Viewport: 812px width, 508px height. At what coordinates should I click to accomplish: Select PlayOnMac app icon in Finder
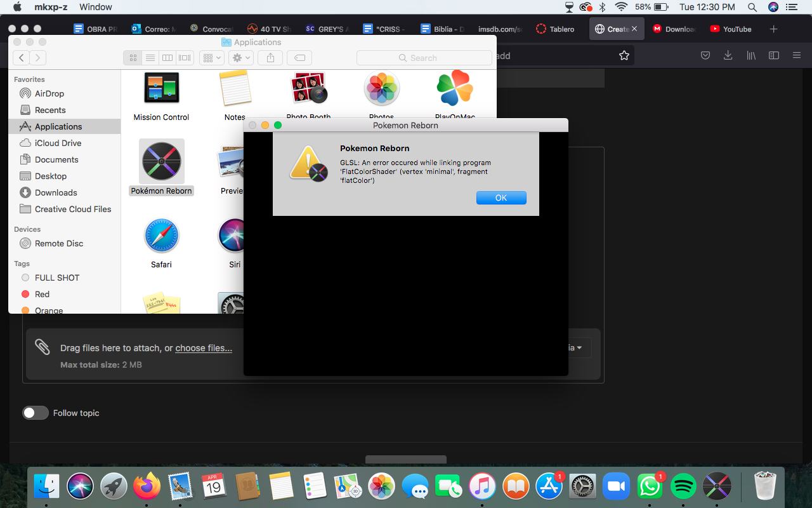(455, 89)
